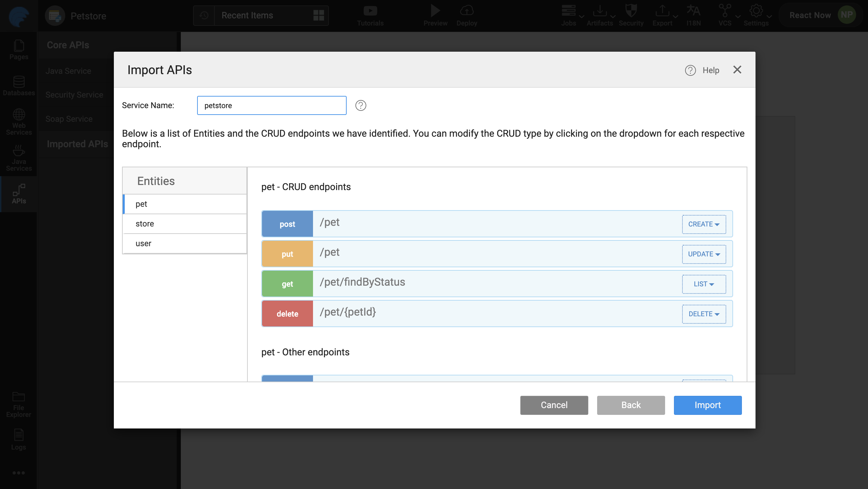Open the LIST dropdown for findByStatus

click(704, 284)
